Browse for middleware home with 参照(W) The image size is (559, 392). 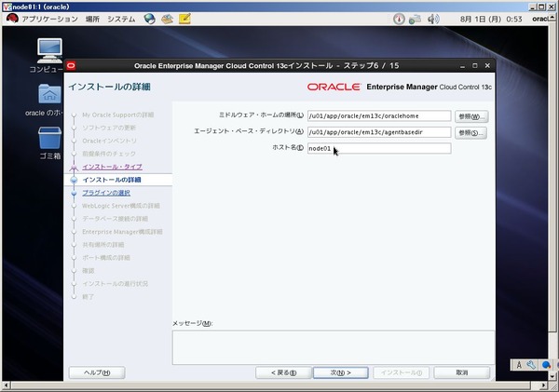pos(471,116)
